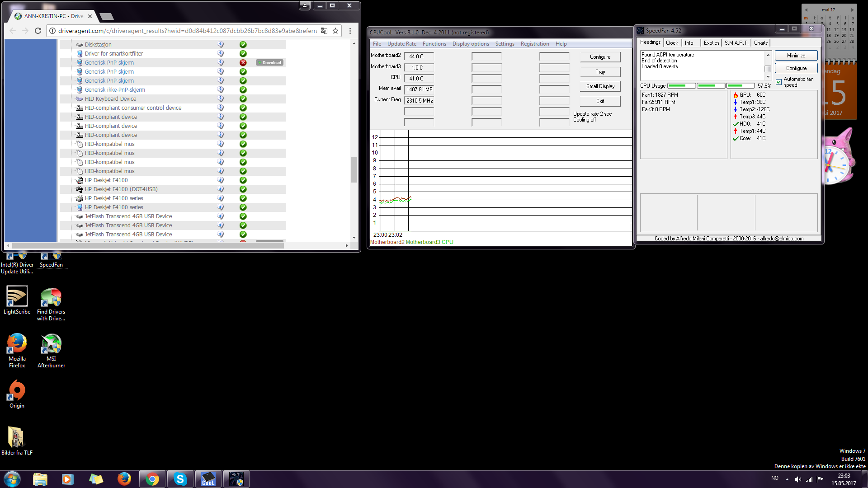Click scroll-right arrow of Chrome horizontal scrollbar
This screenshot has height=488, width=868.
point(347,245)
